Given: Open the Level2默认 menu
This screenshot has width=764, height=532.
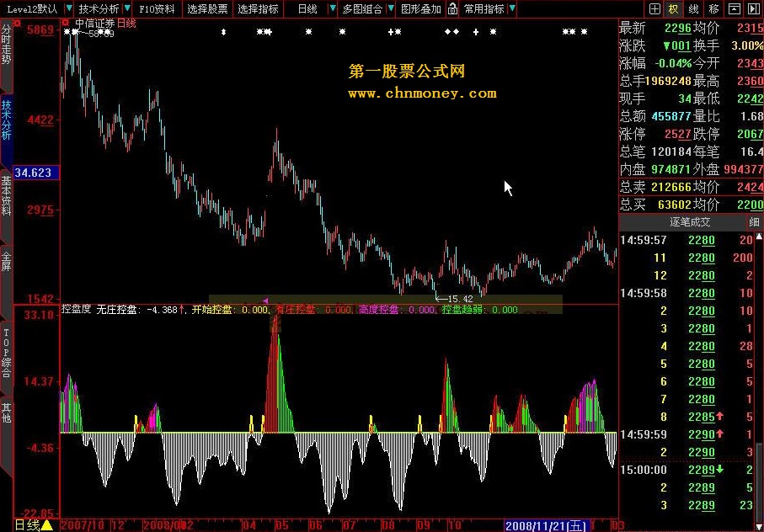Looking at the screenshot, I should [x=32, y=8].
